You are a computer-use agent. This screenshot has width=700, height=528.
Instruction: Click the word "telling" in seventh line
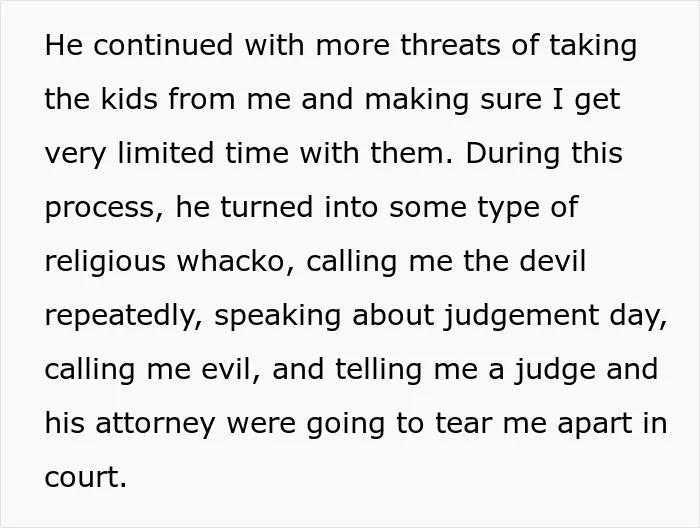[x=379, y=370]
